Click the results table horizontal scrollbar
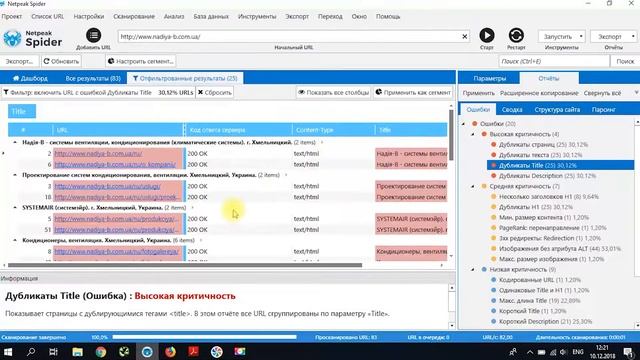Image resolution: width=640 pixels, height=360 pixels. (184, 265)
